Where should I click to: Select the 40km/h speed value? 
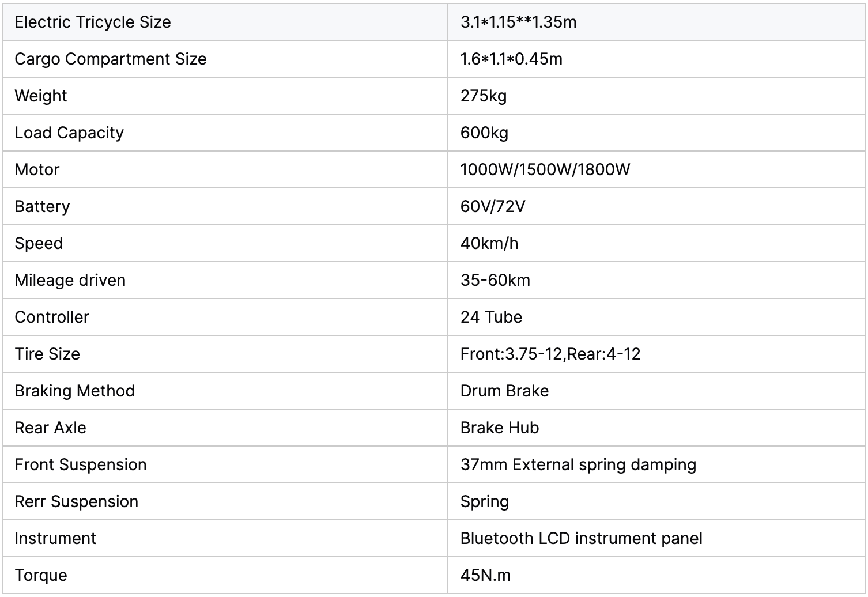(x=489, y=243)
